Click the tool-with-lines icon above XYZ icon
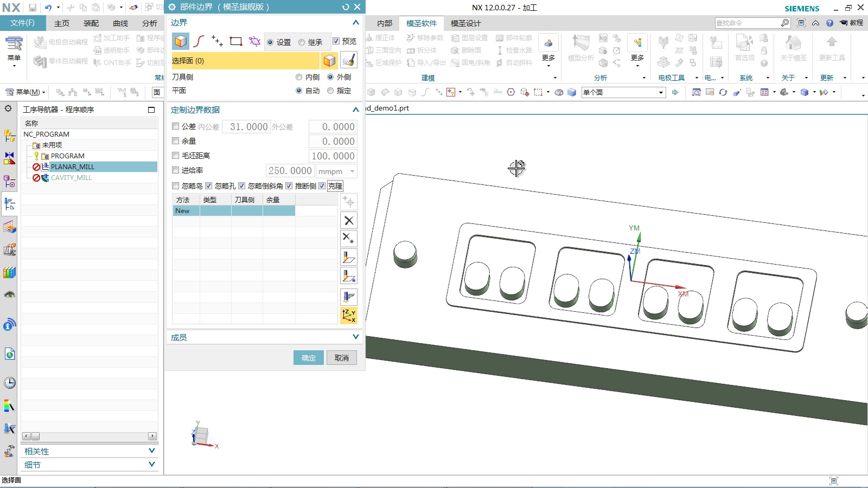Screen dimensions: 868x488 349,297
